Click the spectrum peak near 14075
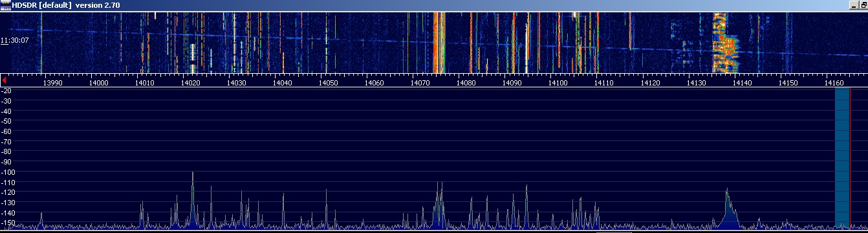This screenshot has height=233, width=868. (x=440, y=204)
